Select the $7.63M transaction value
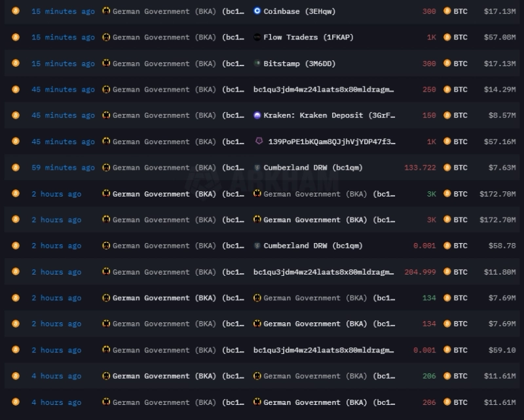The image size is (524, 420). pyautogui.click(x=502, y=168)
